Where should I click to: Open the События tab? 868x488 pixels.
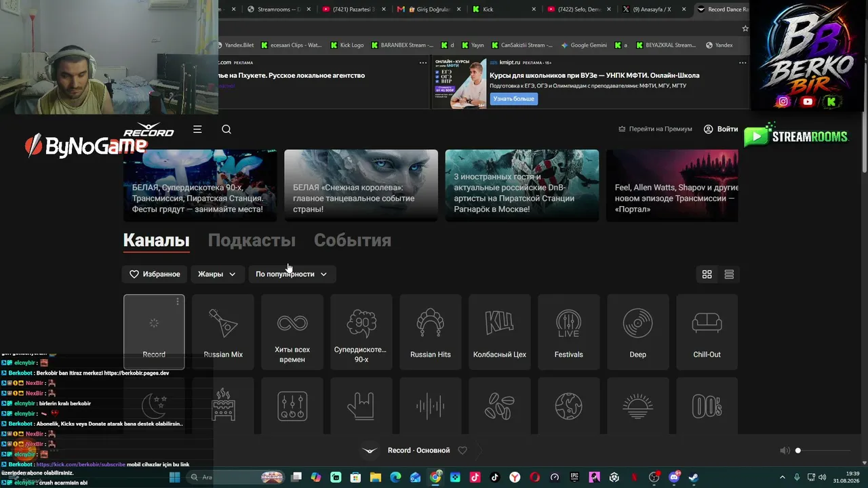click(x=353, y=240)
